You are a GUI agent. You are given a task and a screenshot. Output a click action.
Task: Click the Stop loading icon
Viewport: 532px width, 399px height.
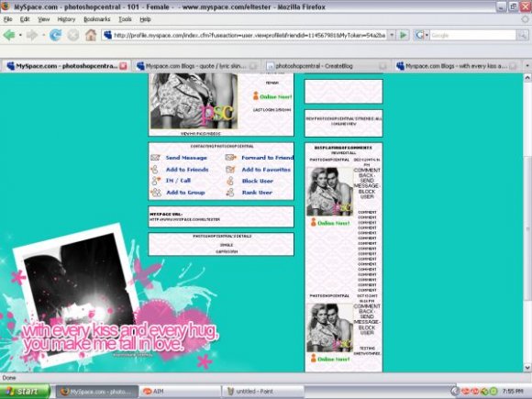[x=73, y=35]
